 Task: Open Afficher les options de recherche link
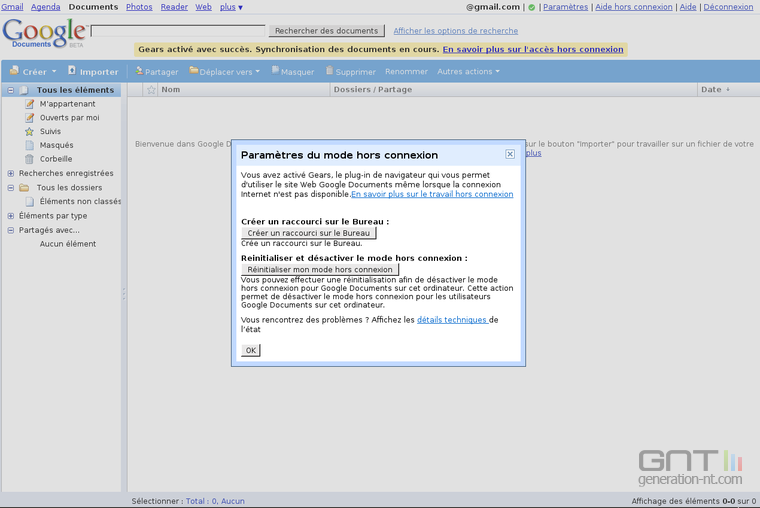pyautogui.click(x=456, y=31)
